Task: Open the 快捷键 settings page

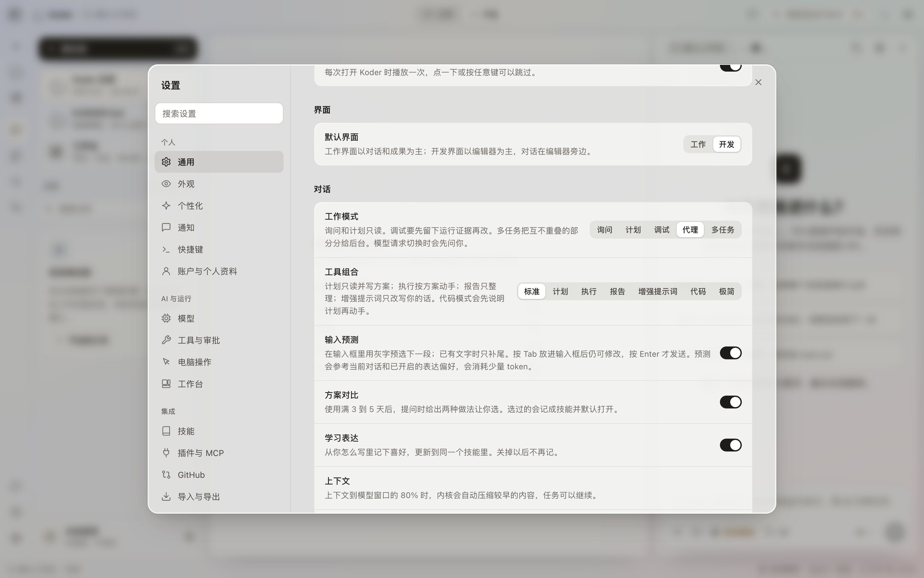Action: [219, 249]
